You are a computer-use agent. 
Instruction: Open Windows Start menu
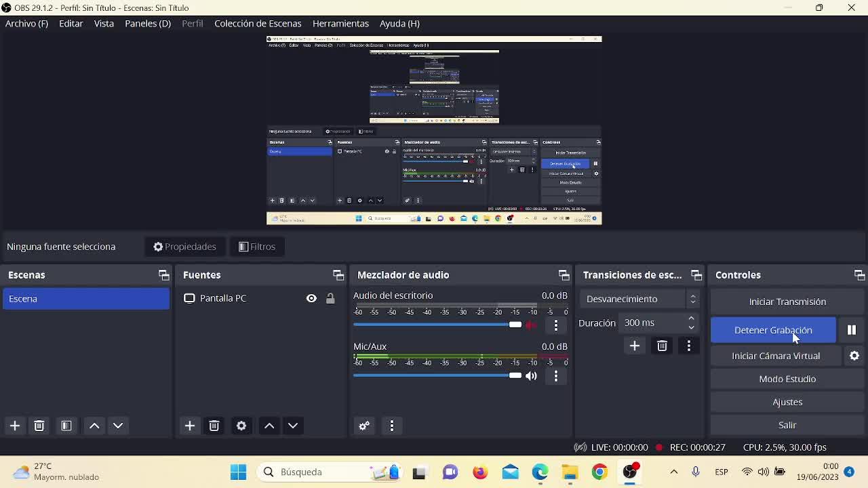(238, 472)
